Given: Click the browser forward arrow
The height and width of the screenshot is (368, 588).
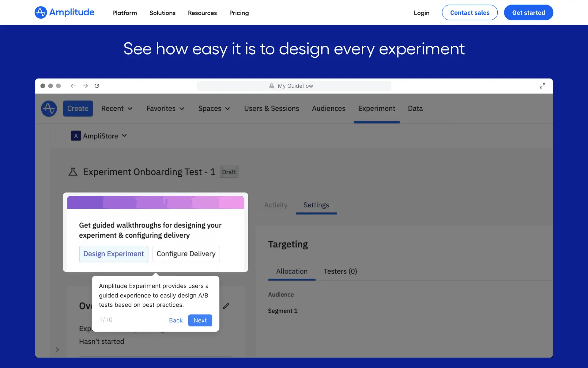Looking at the screenshot, I should [85, 86].
